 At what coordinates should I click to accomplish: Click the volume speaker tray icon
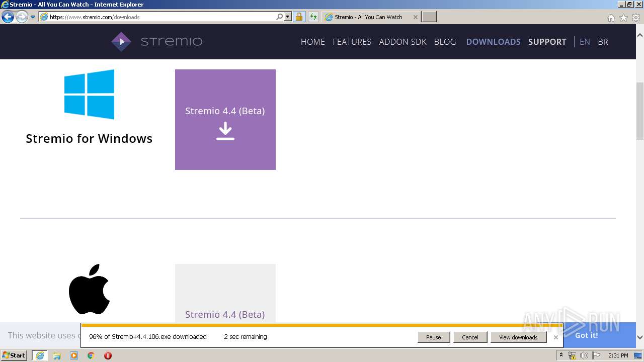584,355
